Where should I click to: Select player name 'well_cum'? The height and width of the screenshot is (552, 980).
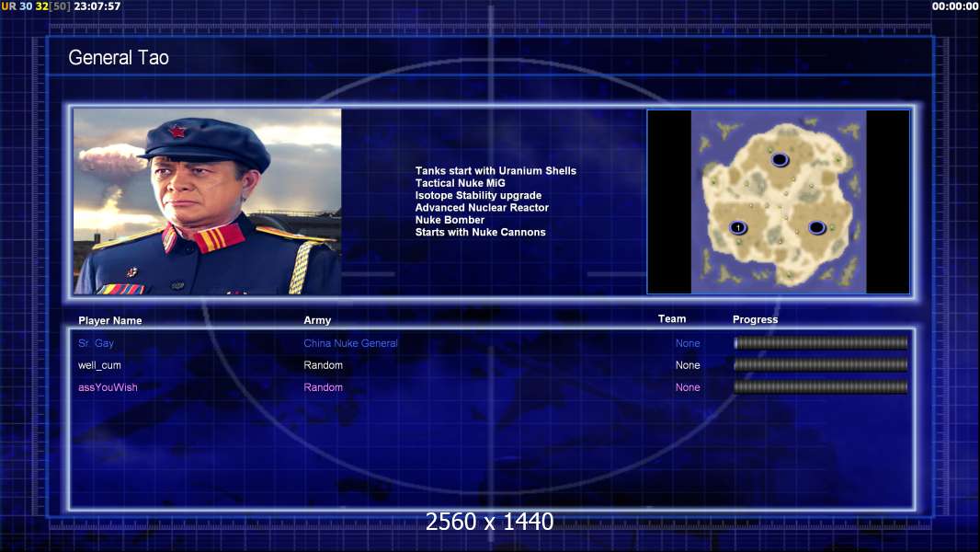[99, 365]
